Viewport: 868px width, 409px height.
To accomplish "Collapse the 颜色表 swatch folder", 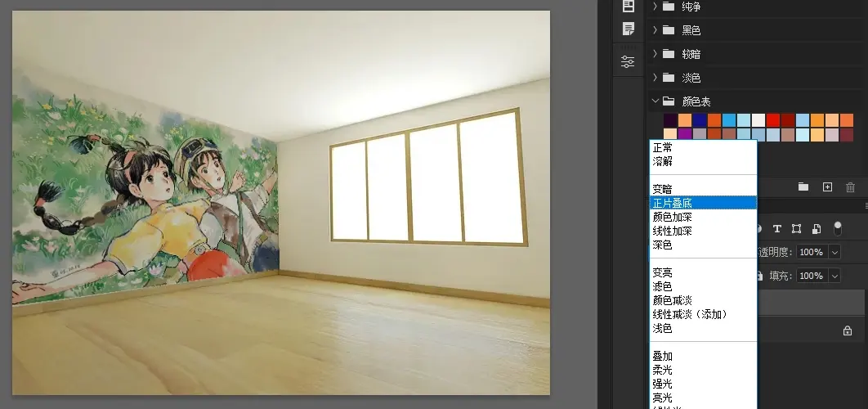I will pos(655,101).
